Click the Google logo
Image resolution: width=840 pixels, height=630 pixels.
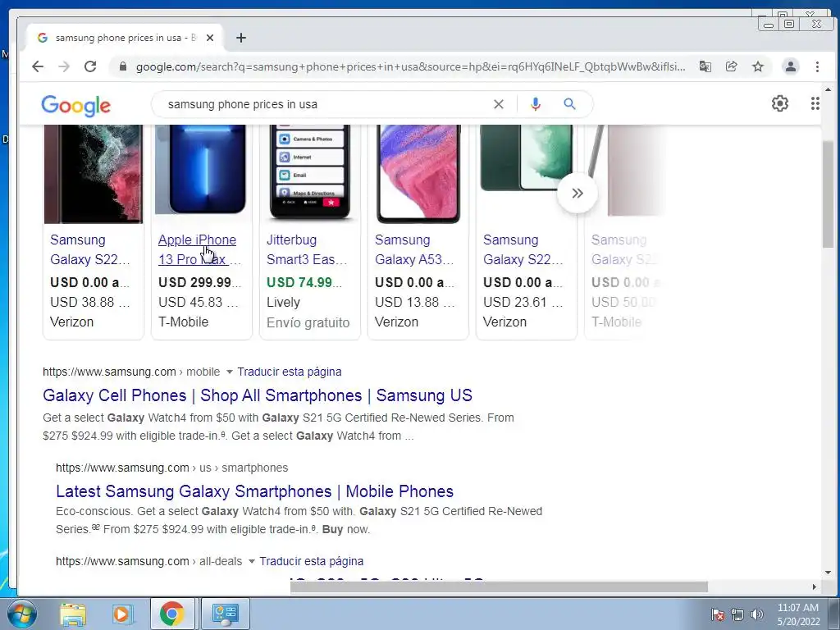(76, 106)
